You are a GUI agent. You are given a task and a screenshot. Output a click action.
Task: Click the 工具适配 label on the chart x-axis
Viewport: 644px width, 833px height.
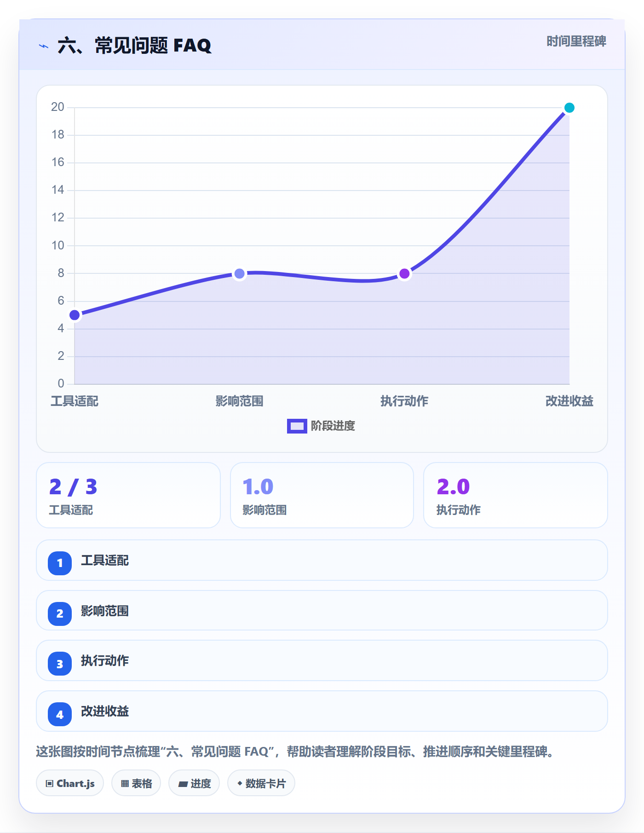(75, 401)
